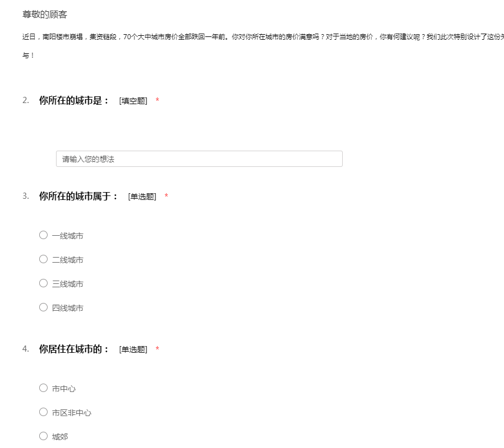
Task: Click the 尊敬的顾客 greeting heading
Action: (45, 15)
